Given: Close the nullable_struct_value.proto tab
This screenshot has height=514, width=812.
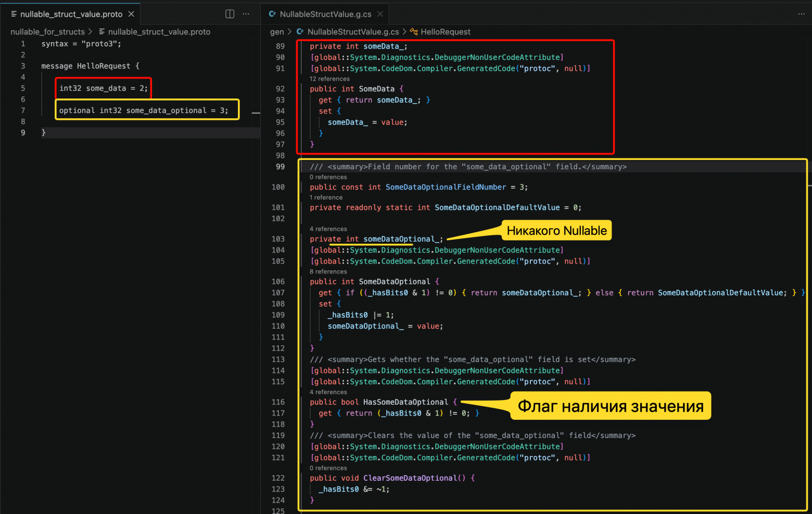Looking at the screenshot, I should 131,14.
